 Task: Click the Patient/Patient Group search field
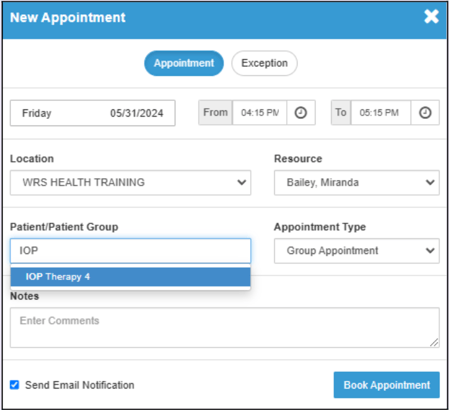pyautogui.click(x=130, y=251)
